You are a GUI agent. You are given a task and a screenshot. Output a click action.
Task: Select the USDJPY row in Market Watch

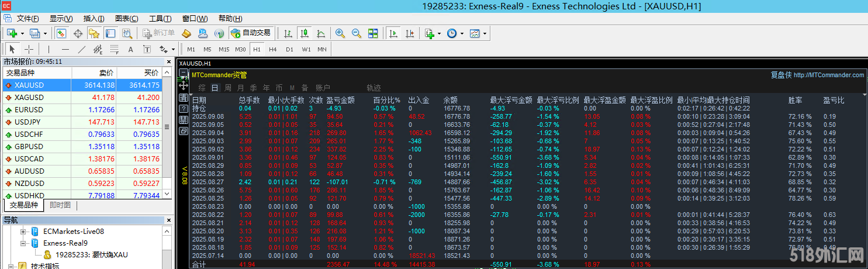point(82,122)
